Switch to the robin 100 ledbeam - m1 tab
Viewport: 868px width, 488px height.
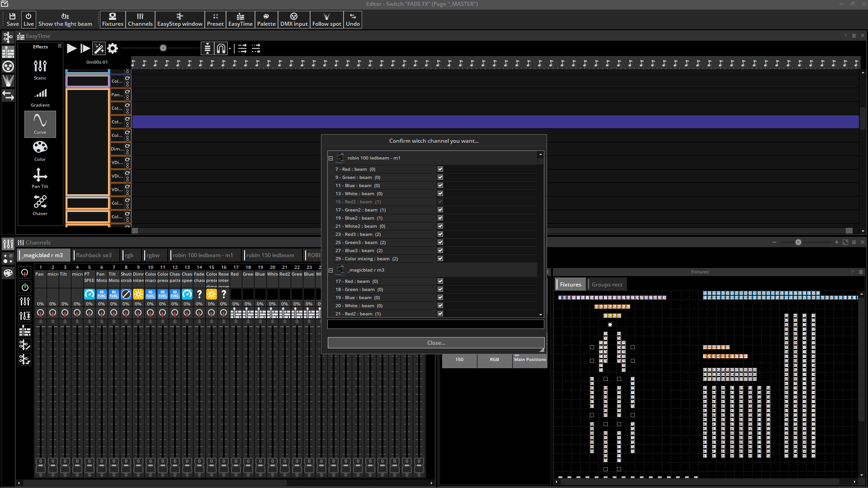pyautogui.click(x=203, y=255)
